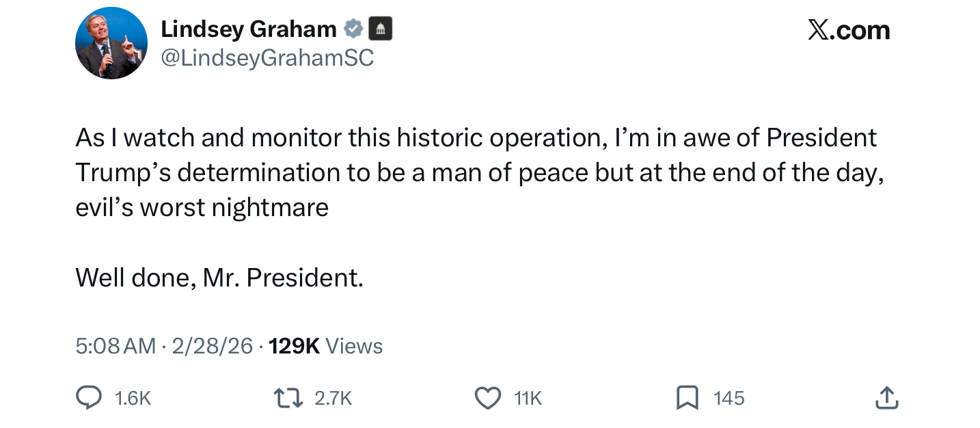Click the 5:08 AM timestamp
This screenshot has width=980, height=428.
pyautogui.click(x=115, y=346)
